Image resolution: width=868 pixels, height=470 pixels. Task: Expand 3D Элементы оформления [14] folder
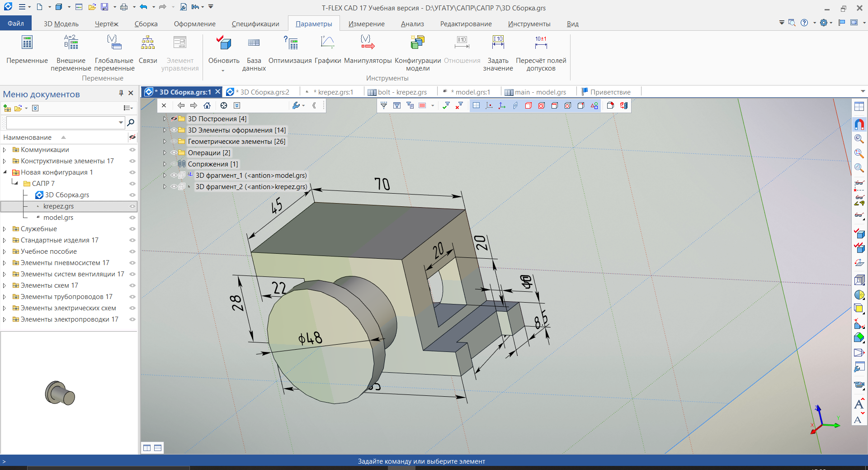[165, 130]
